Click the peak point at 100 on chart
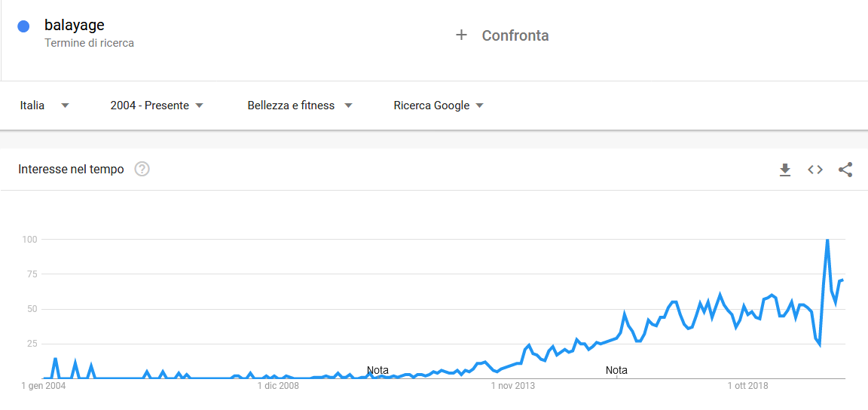This screenshot has width=868, height=410. (827, 240)
